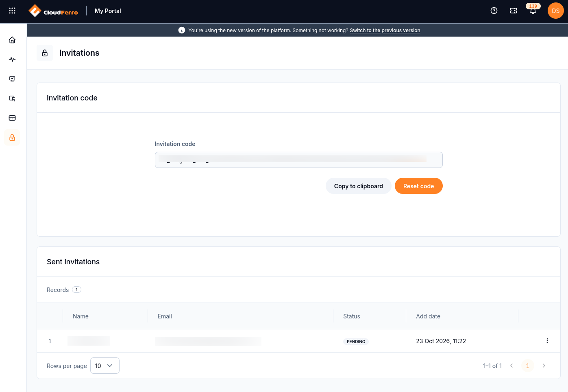Go to next page arrow
Viewport: 568px width, 392px height.
(x=544, y=366)
